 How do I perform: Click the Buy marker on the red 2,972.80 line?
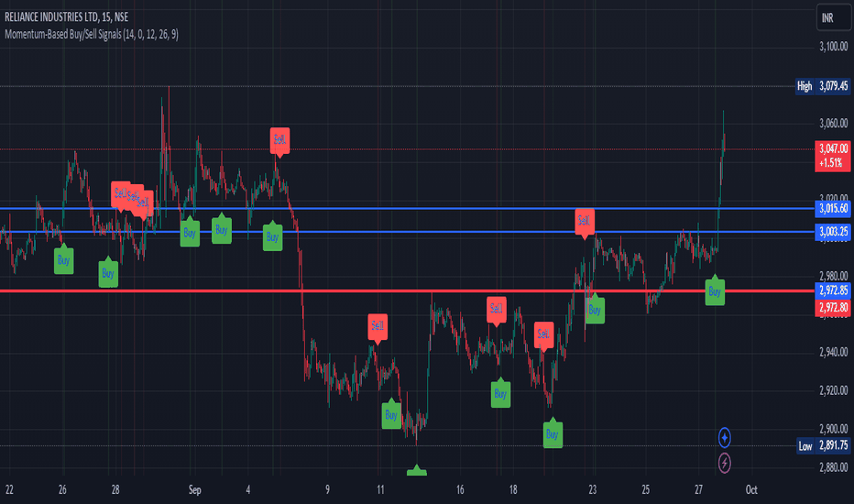coord(715,291)
